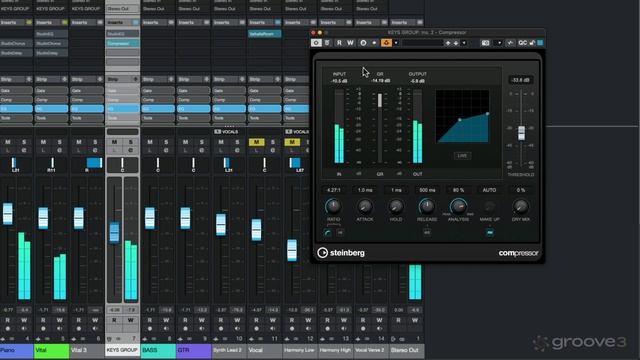Click the LIVE button under compression curve
This screenshot has height=360, width=640.
(x=462, y=156)
